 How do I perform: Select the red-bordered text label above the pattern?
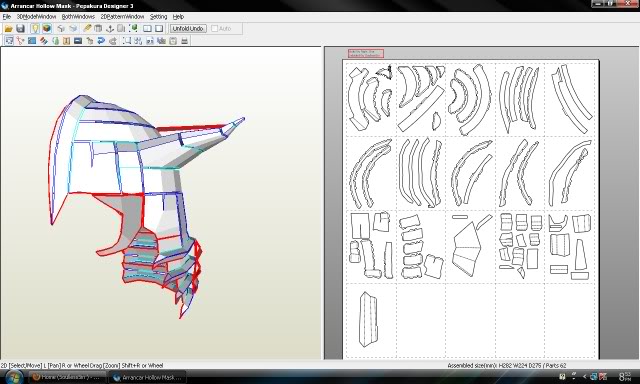coord(366,53)
